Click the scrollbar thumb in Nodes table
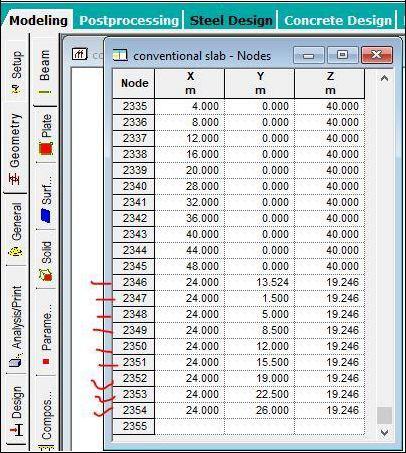 (384, 415)
